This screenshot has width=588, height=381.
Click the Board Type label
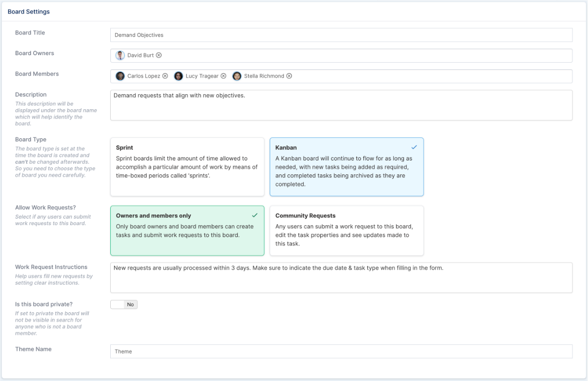click(31, 139)
